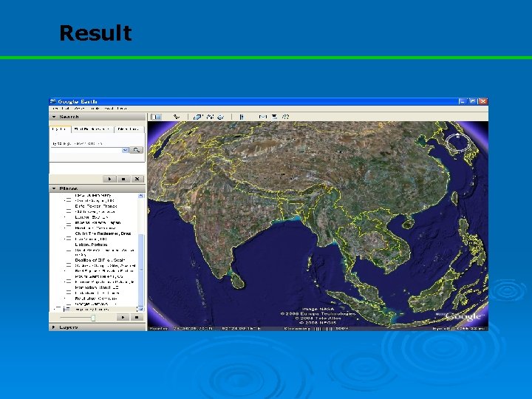Open the Edit menu
Screen dimensions: 532x399
66,109
